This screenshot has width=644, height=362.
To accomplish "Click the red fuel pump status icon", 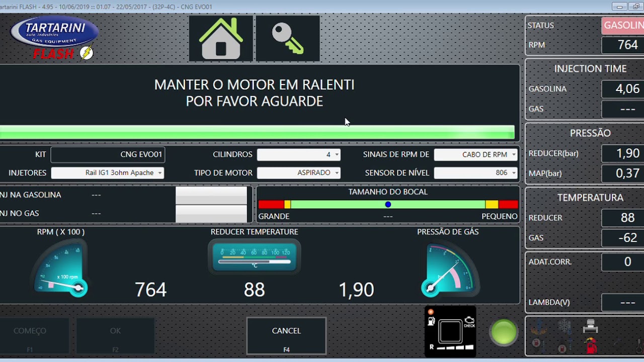I will (x=591, y=346).
